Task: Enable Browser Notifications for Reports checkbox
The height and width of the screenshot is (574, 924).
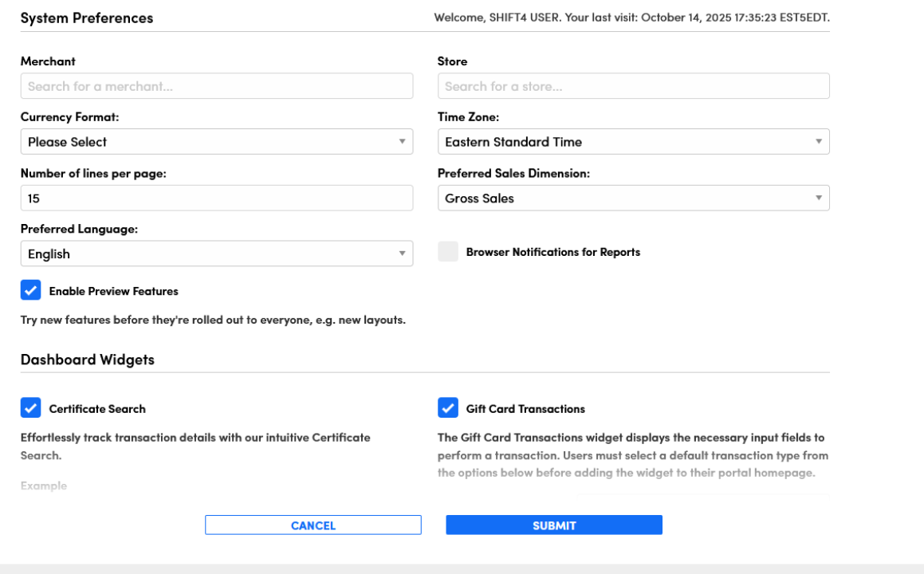Action: click(448, 252)
